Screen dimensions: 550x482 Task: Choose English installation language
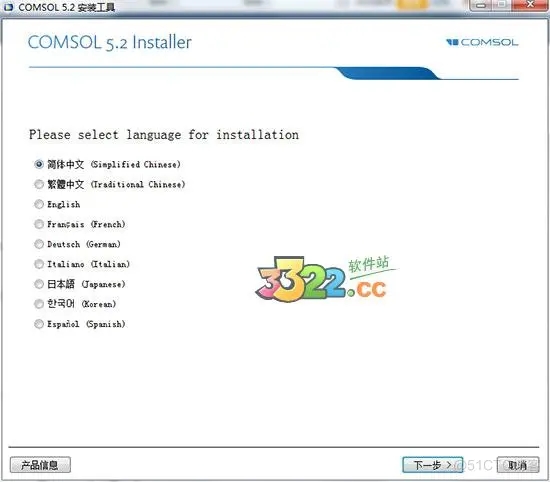click(39, 204)
